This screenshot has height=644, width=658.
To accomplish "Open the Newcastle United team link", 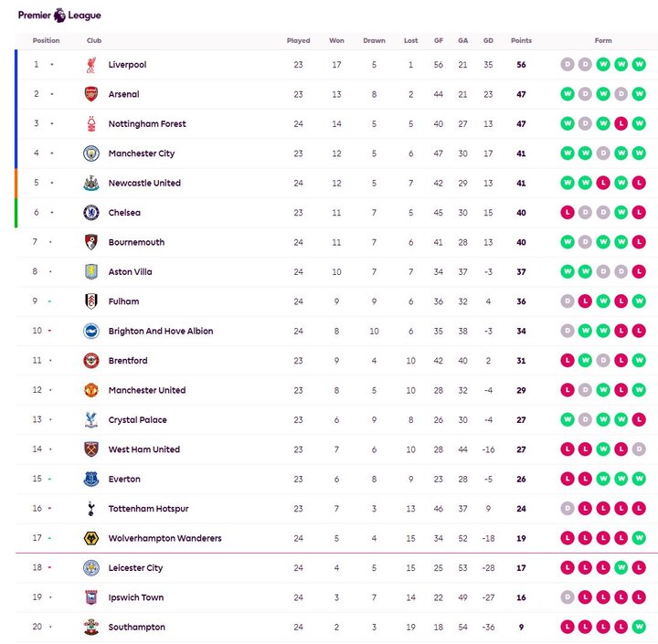I will 144,183.
